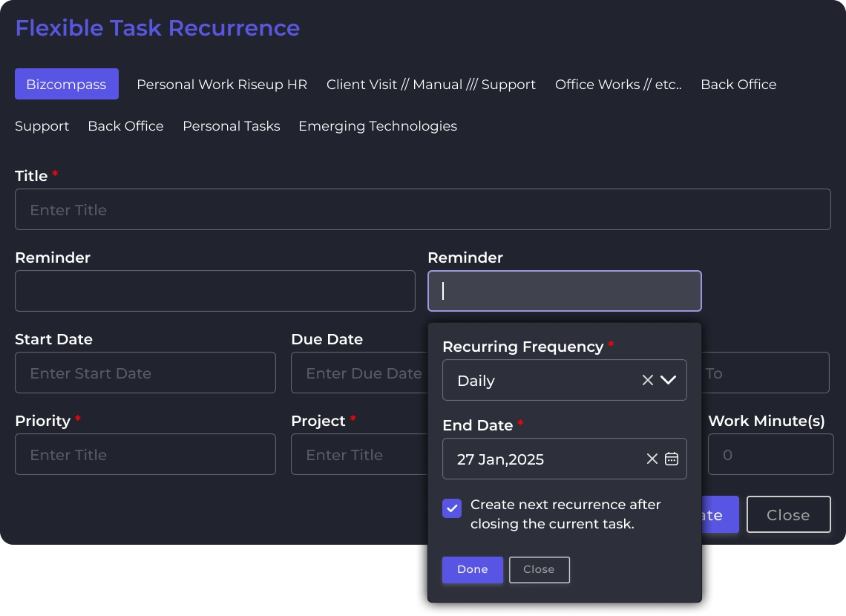
Task: Select the Bizcompass tab
Action: pos(66,85)
